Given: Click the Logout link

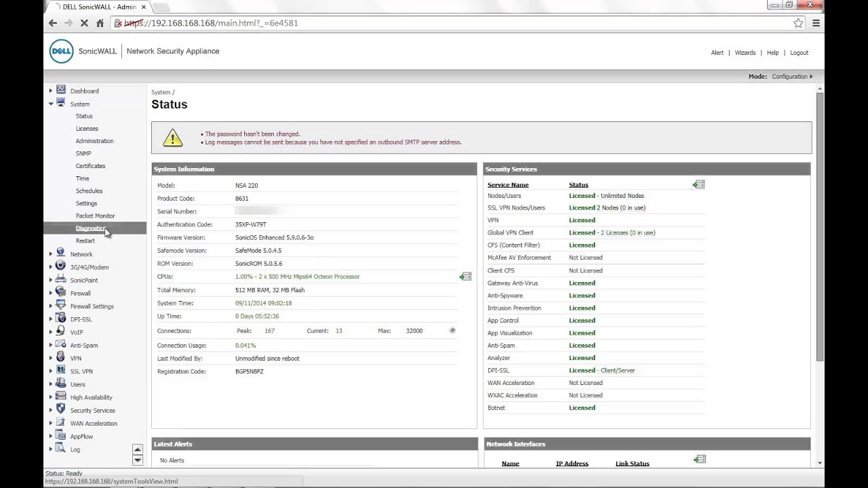Looking at the screenshot, I should [799, 53].
